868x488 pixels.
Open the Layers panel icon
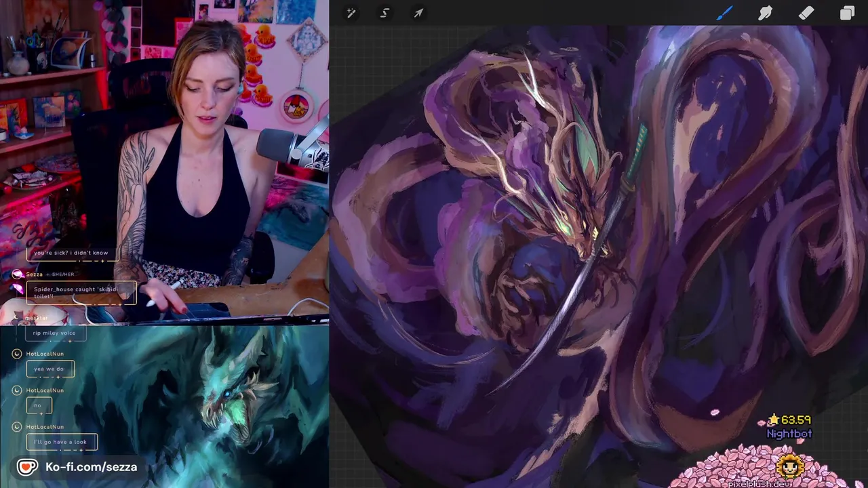[847, 13]
